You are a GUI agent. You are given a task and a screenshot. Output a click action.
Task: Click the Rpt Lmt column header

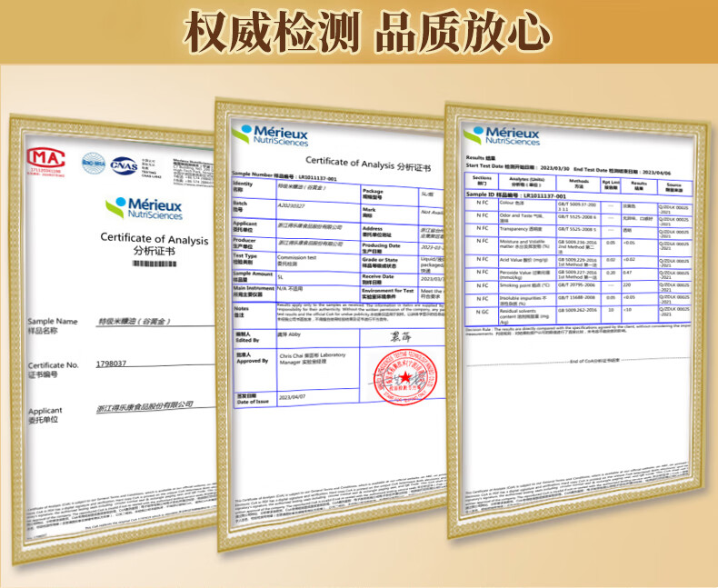[611, 185]
